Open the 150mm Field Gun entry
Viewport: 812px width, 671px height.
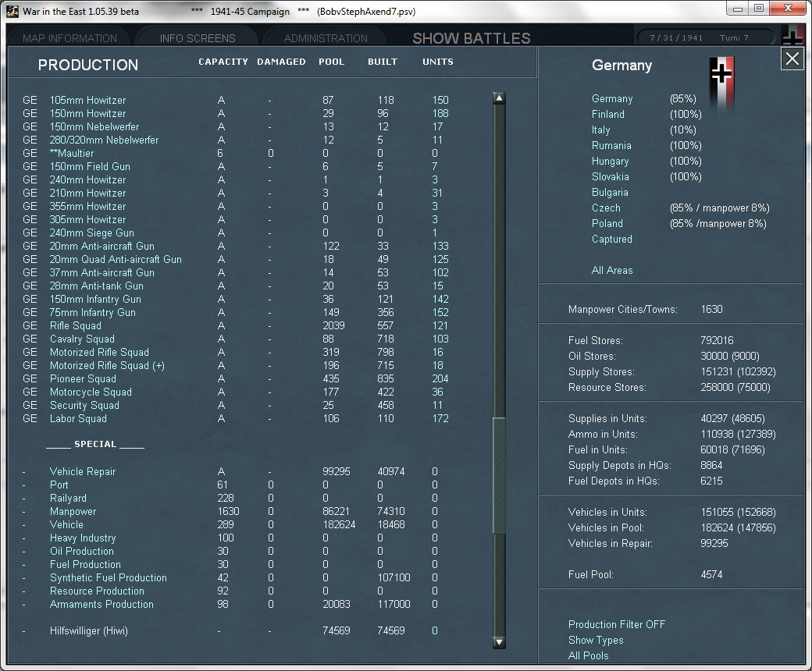pos(90,167)
